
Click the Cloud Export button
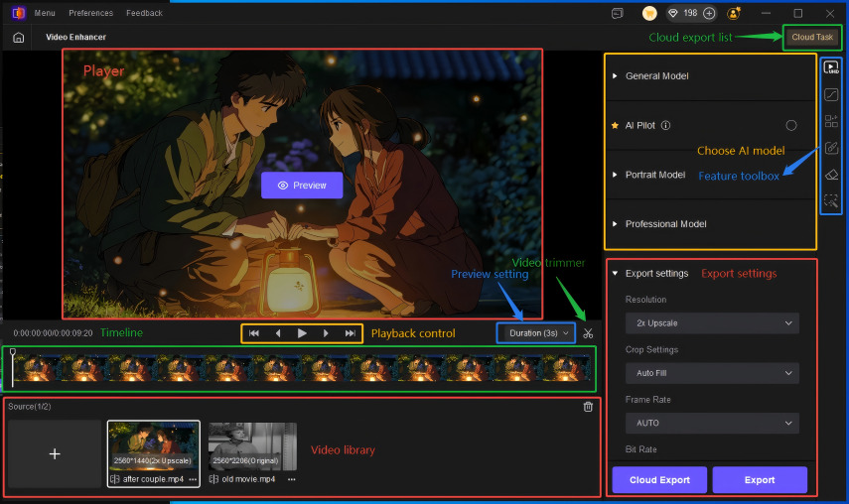point(659,479)
